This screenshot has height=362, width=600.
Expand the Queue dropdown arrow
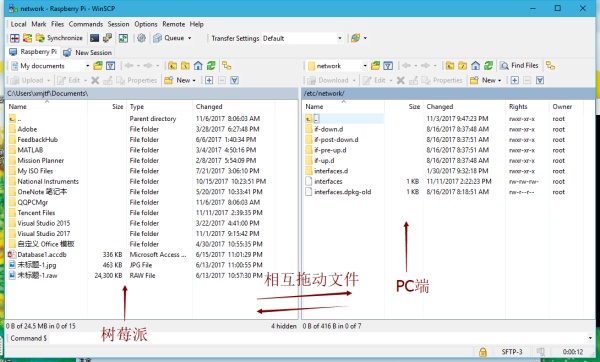click(189, 38)
